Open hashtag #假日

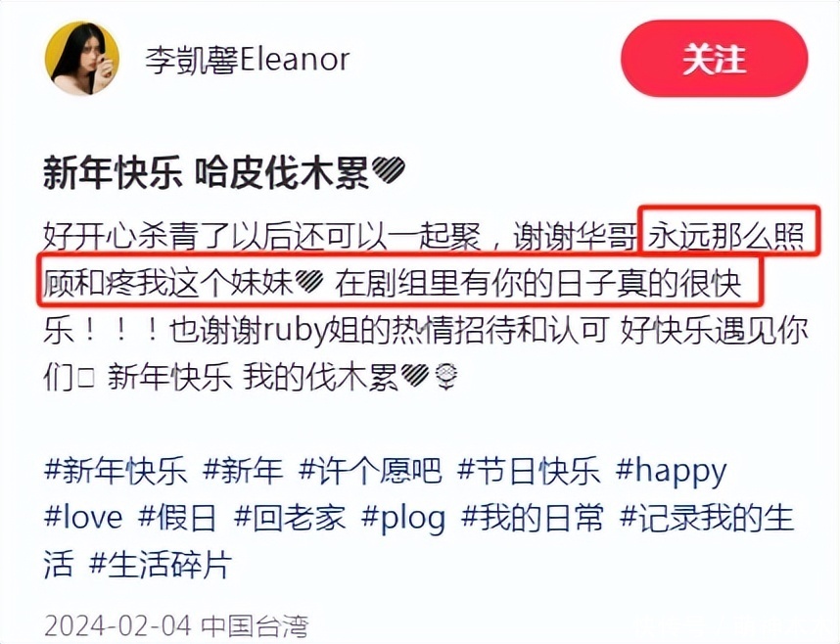(178, 518)
